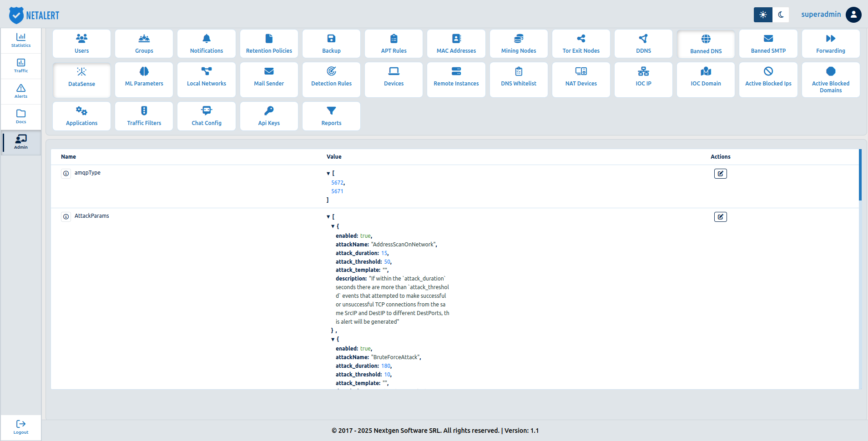Show info for amqpType row

click(x=66, y=174)
